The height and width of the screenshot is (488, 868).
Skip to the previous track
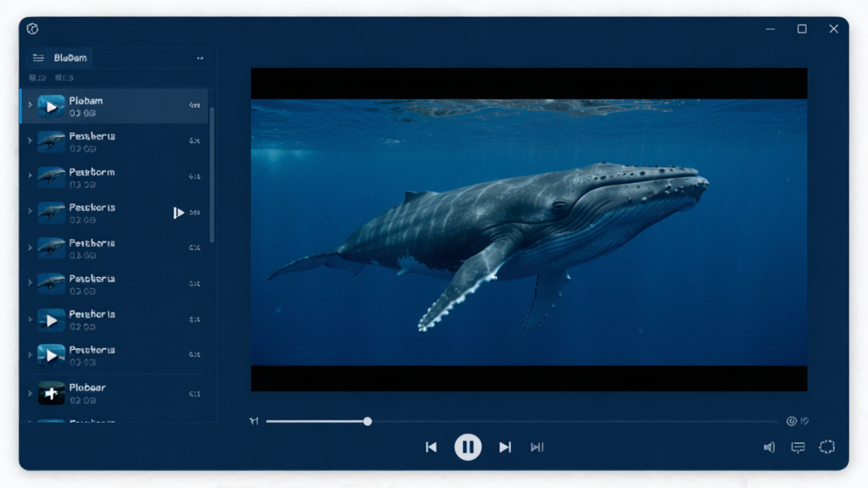[431, 447]
